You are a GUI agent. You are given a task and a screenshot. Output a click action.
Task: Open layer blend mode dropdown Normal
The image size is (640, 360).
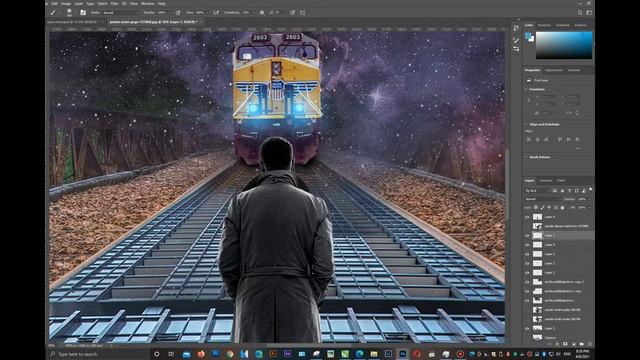[x=543, y=199]
